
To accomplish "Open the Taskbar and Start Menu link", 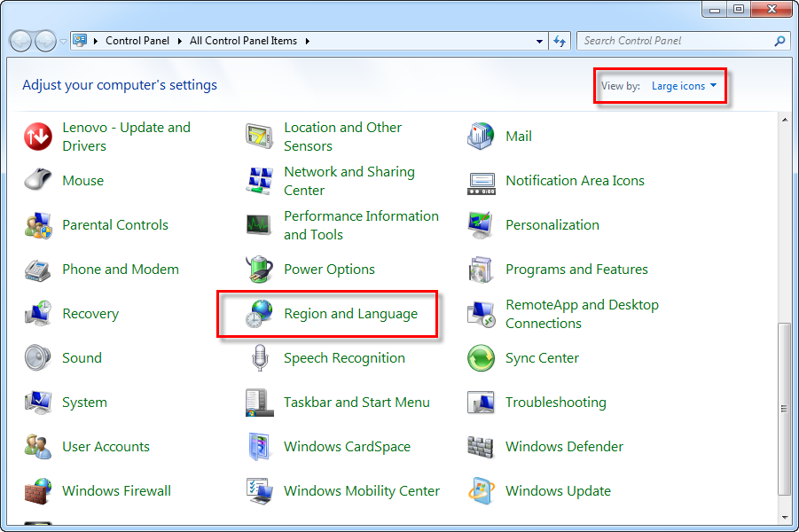I will pyautogui.click(x=356, y=403).
